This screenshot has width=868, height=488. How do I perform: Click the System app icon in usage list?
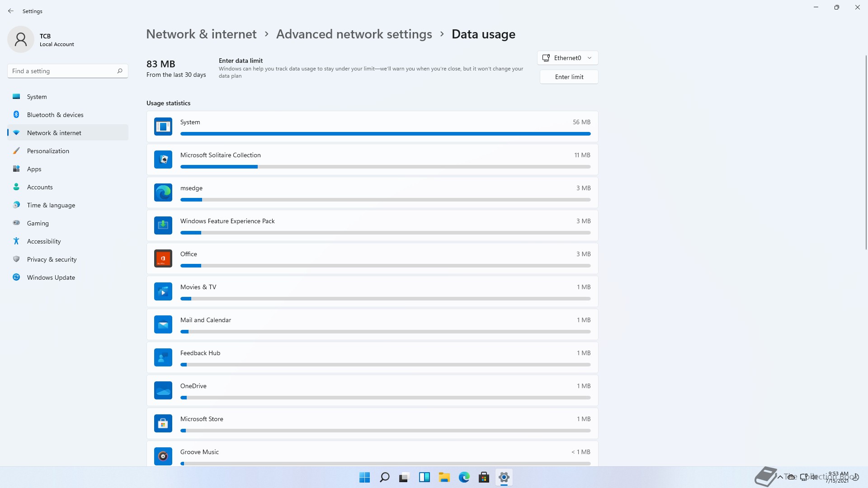(x=163, y=127)
